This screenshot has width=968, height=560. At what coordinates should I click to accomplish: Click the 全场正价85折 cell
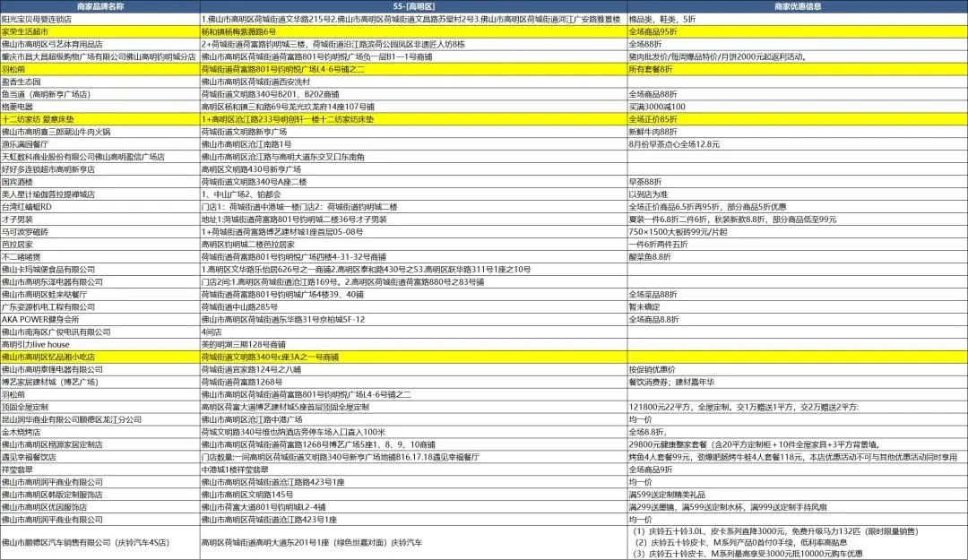tap(798, 119)
